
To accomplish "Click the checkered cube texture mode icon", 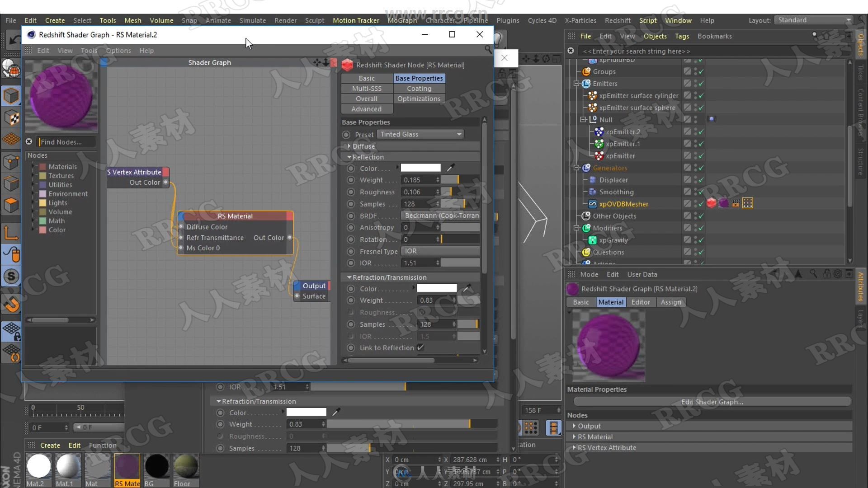I will point(11,118).
